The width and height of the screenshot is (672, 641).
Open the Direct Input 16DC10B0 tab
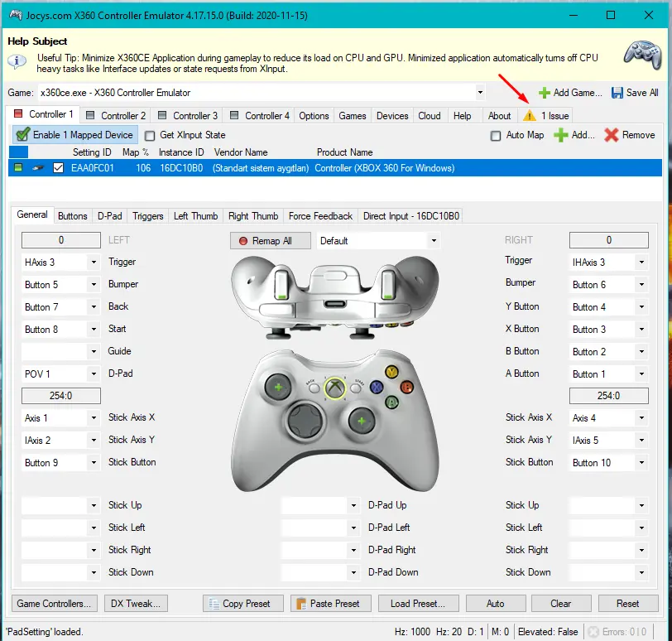pos(411,215)
